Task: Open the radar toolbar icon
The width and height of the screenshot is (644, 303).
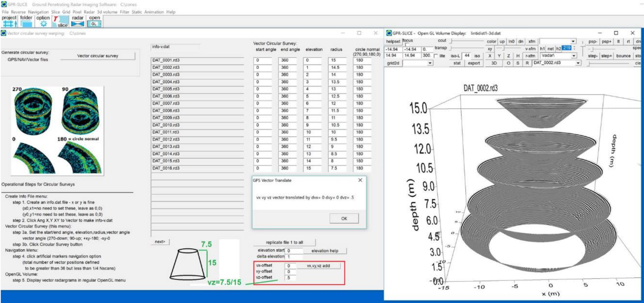Action: coord(78,21)
